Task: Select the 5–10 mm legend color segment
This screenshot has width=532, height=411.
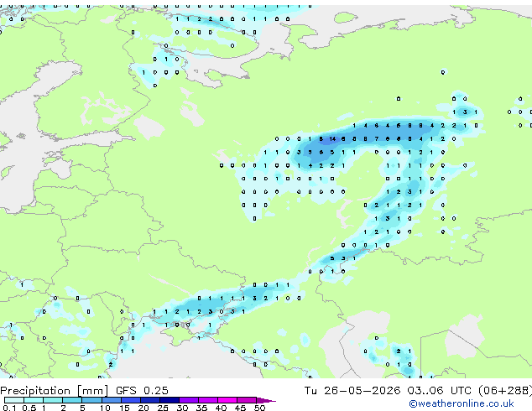Action: pyautogui.click(x=91, y=400)
